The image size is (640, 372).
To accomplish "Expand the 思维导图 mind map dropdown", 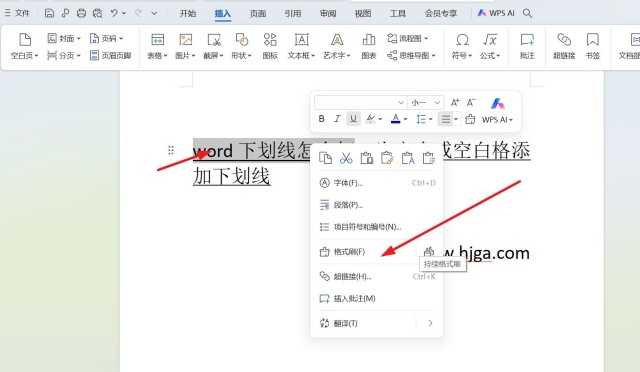I will 433,56.
